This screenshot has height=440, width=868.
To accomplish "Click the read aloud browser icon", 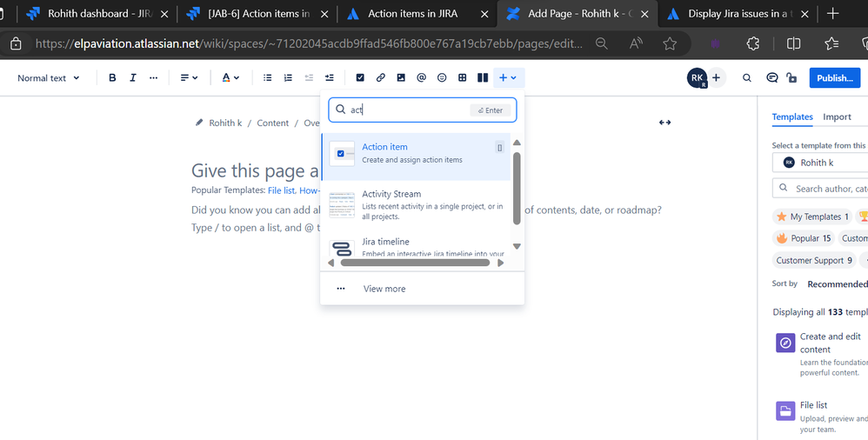I will tap(636, 43).
